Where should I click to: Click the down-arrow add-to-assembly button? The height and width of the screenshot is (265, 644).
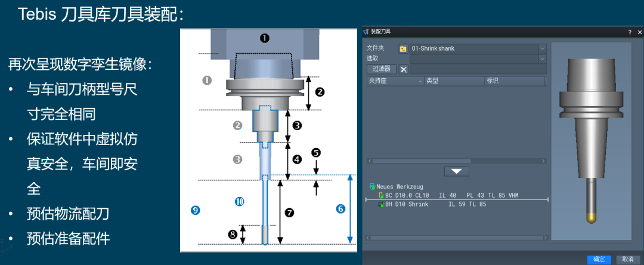point(457,171)
